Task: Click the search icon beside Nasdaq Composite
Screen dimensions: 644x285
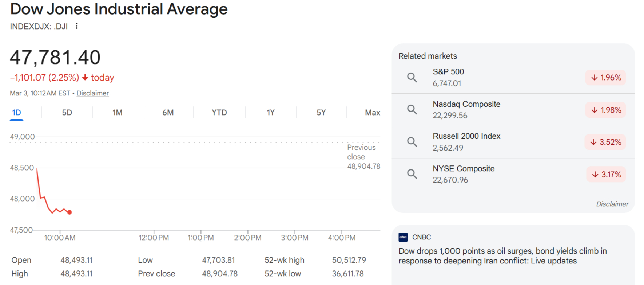Action: pos(412,109)
